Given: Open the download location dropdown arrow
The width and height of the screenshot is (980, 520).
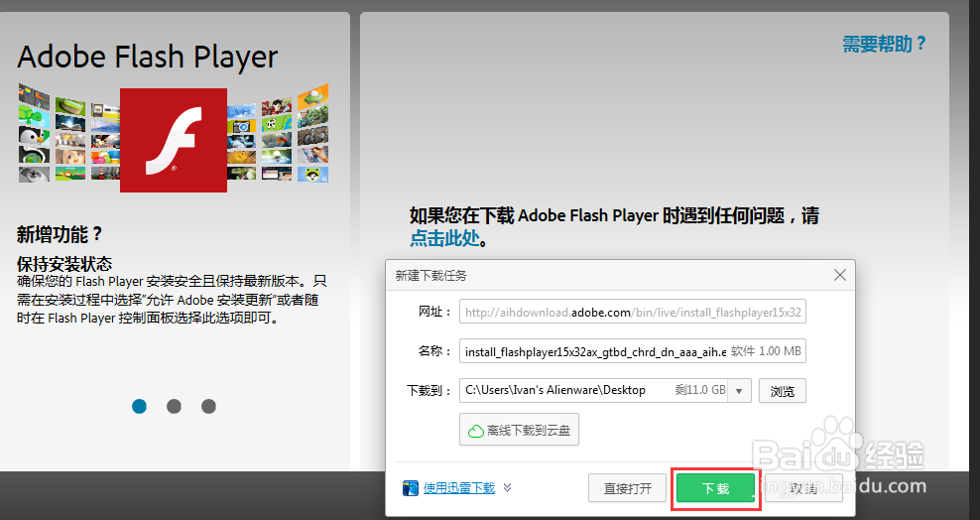Looking at the screenshot, I should [x=739, y=391].
